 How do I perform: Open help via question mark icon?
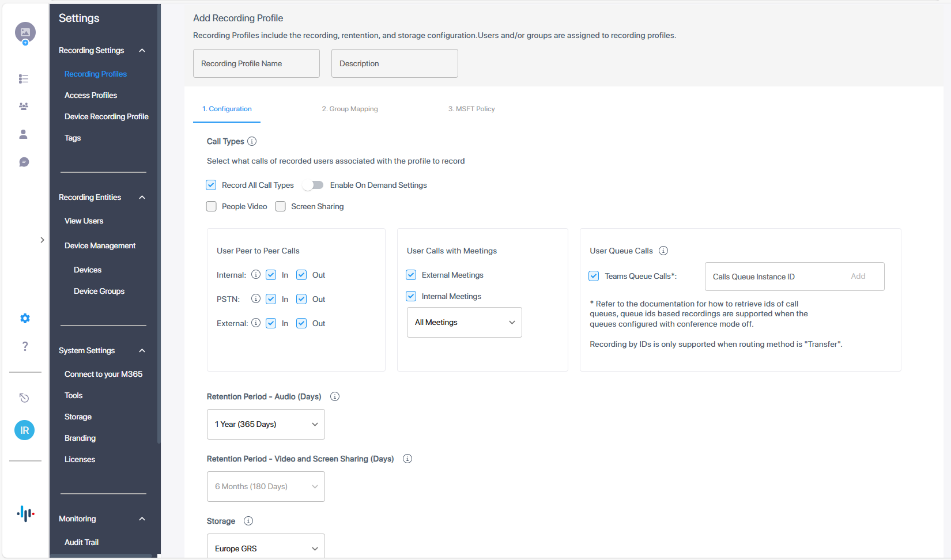[25, 346]
